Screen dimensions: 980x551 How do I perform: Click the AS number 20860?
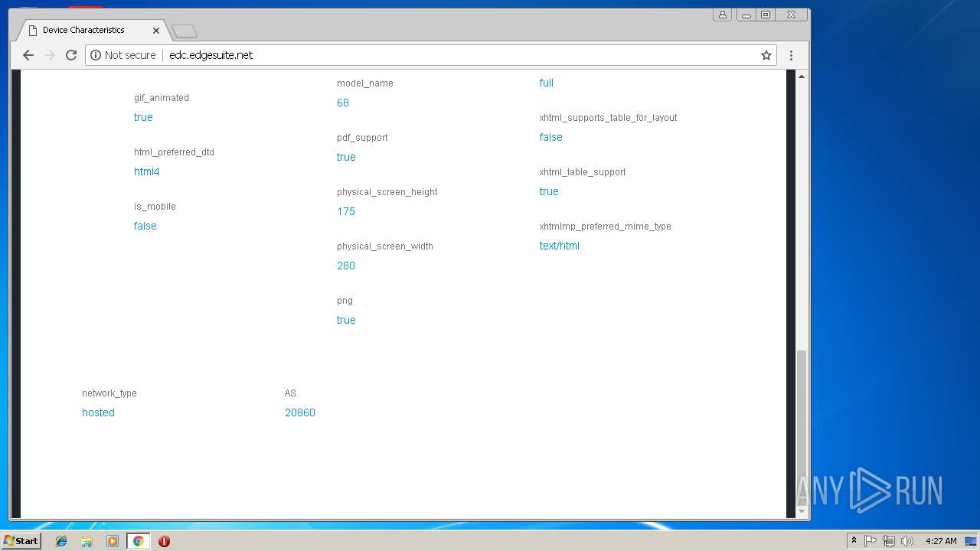[300, 412]
